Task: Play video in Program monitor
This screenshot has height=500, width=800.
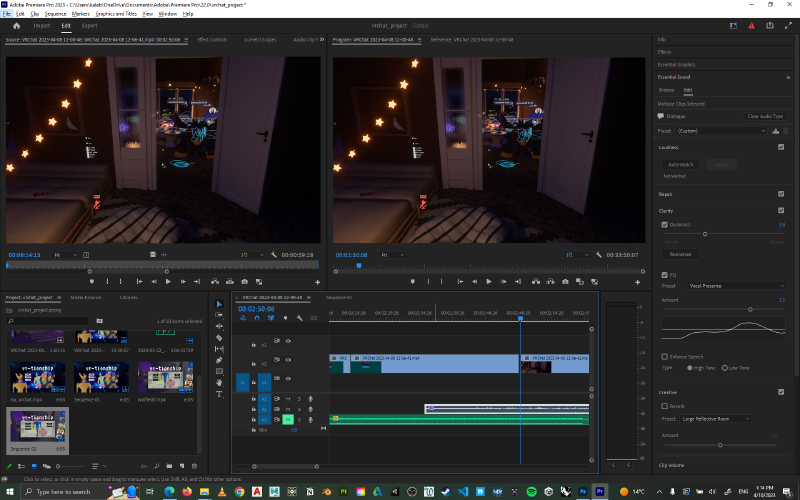Action: (x=489, y=282)
